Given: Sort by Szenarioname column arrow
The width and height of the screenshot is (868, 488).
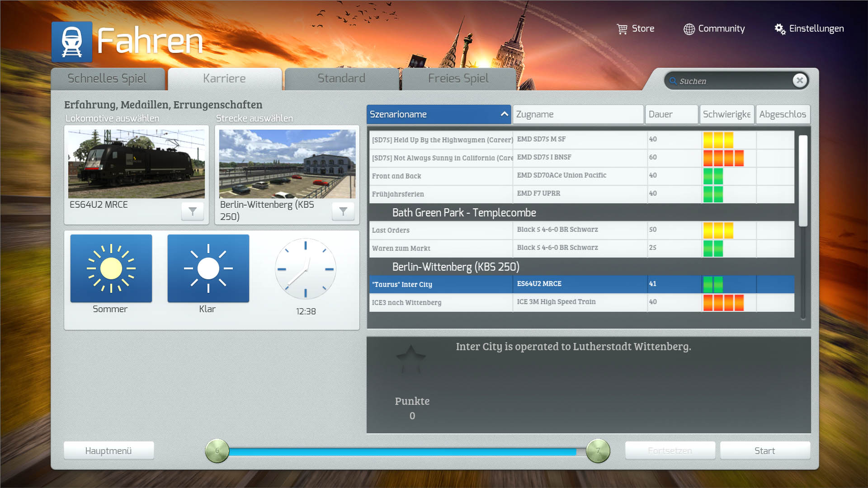Looking at the screenshot, I should [504, 114].
